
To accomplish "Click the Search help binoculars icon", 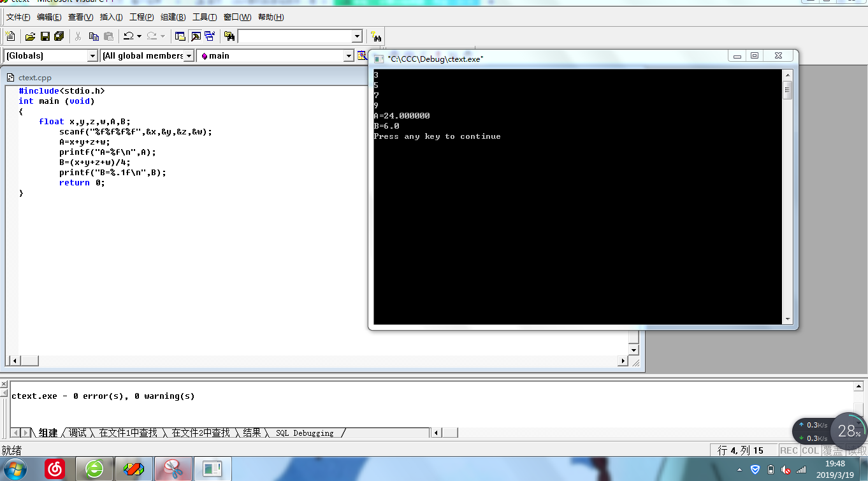I will pos(376,36).
